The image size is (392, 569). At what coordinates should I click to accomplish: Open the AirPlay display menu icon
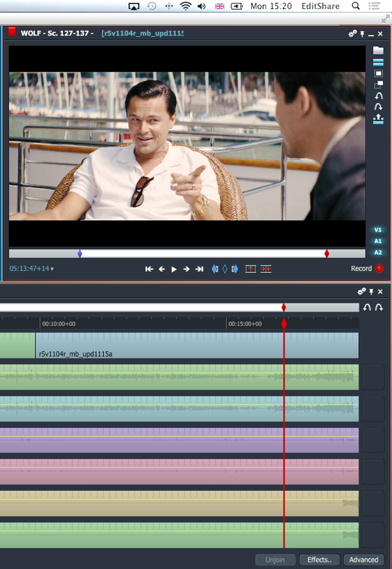tap(134, 6)
